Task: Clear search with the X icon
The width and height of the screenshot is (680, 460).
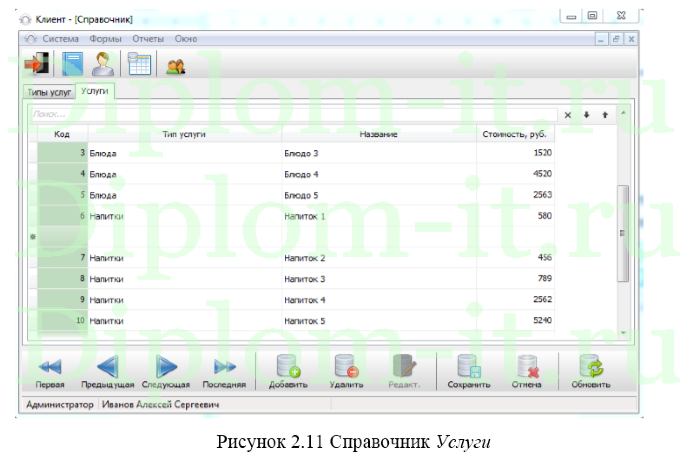Action: coord(568,115)
